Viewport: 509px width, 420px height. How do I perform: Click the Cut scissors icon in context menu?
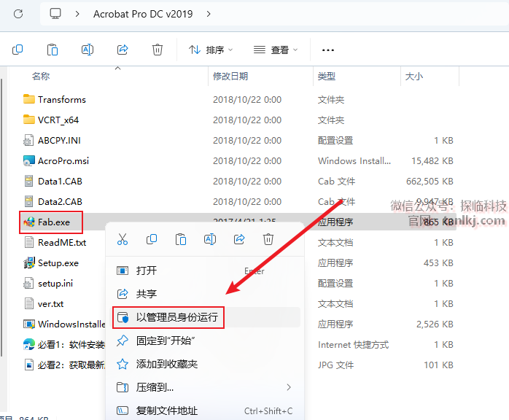[x=123, y=239]
